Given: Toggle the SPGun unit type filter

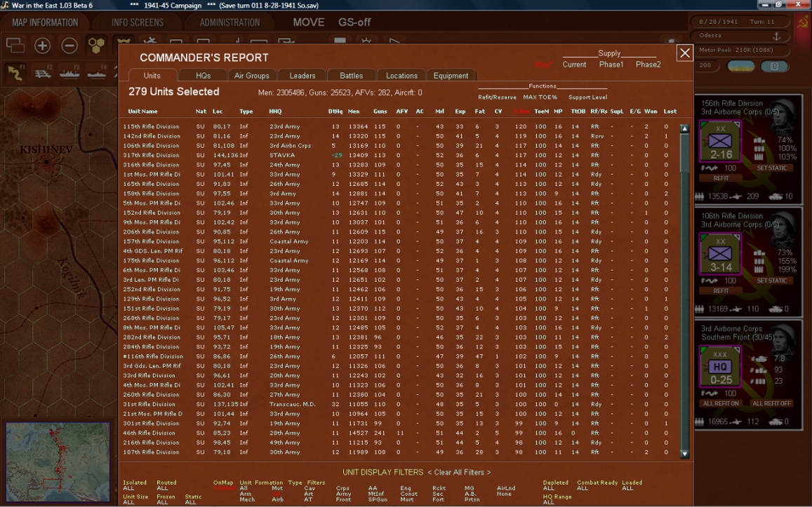Looking at the screenshot, I should [x=377, y=500].
